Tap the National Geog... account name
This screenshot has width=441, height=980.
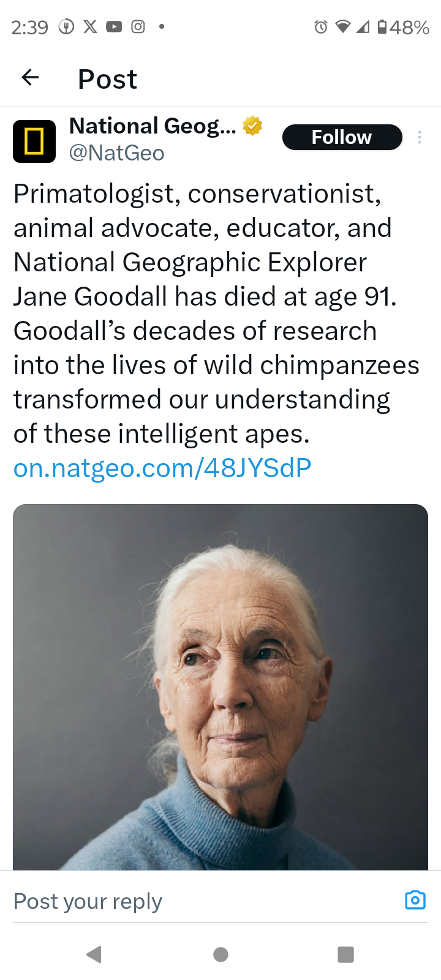click(x=152, y=126)
